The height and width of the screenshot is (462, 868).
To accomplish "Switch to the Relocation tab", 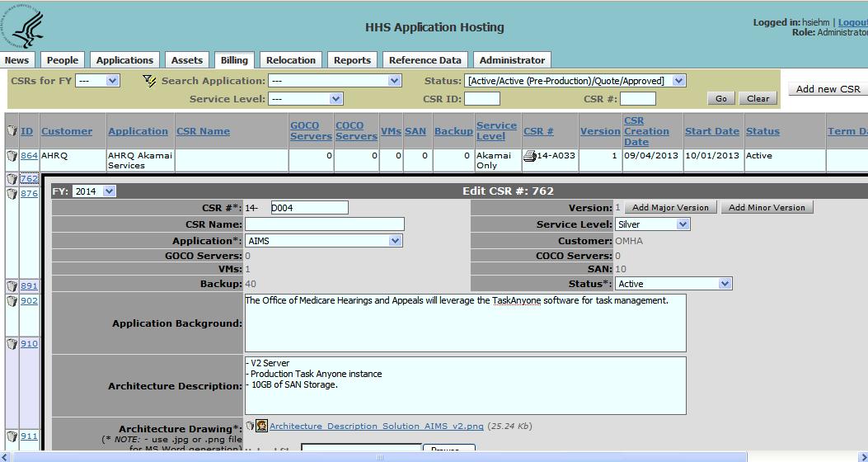I will click(291, 60).
